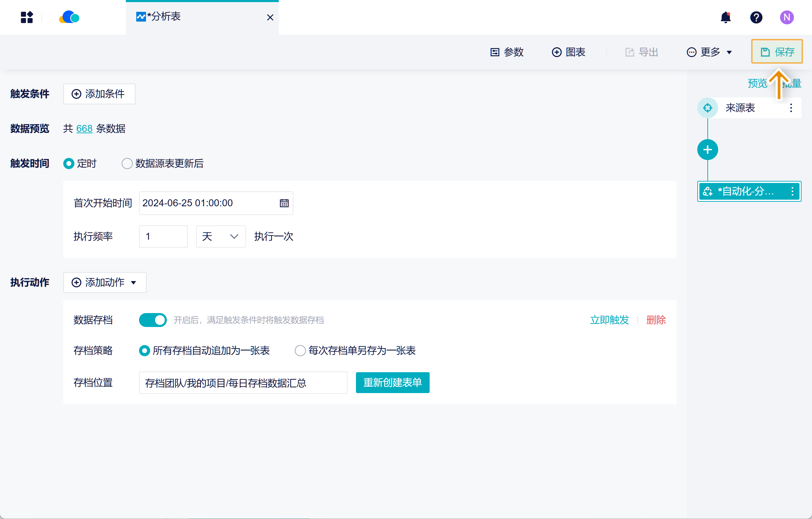Open the 自动化 node three-dot menu
This screenshot has width=812, height=519.
792,191
